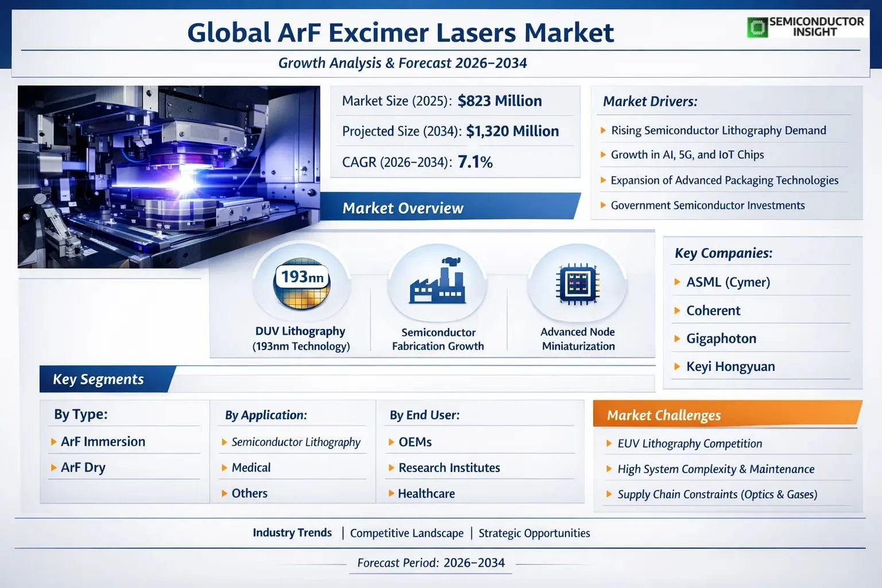Viewport: 882px width, 588px height.
Task: Select OEMs end user
Action: point(415,442)
